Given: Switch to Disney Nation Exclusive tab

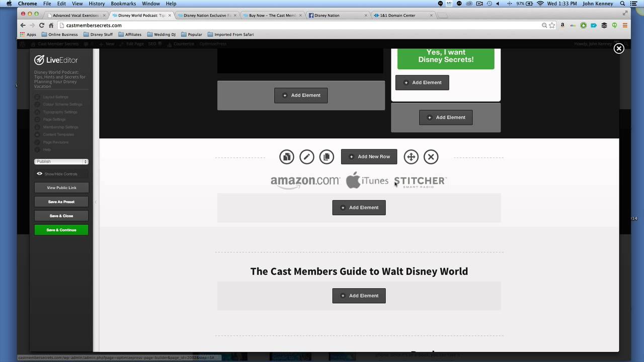Looking at the screenshot, I should [x=207, y=16].
